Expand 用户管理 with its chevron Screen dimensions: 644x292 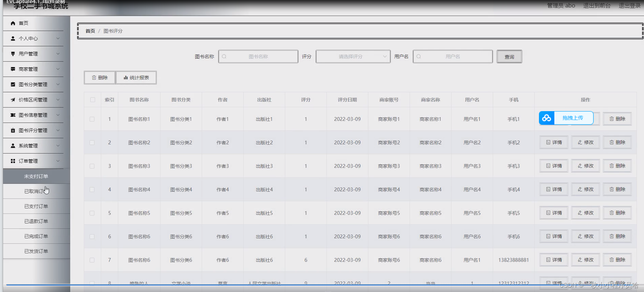(x=58, y=54)
